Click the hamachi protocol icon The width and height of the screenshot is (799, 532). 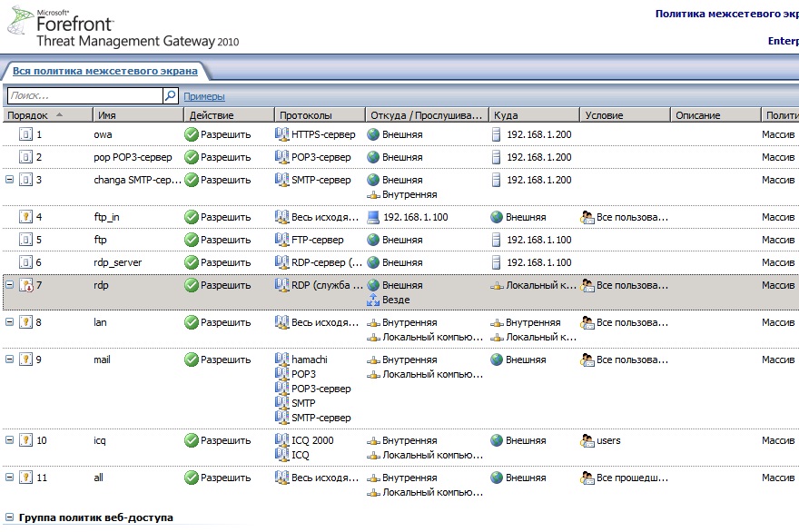click(x=281, y=359)
